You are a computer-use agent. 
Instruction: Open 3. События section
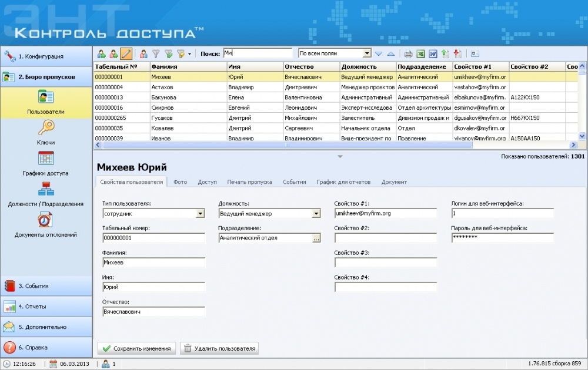46,286
